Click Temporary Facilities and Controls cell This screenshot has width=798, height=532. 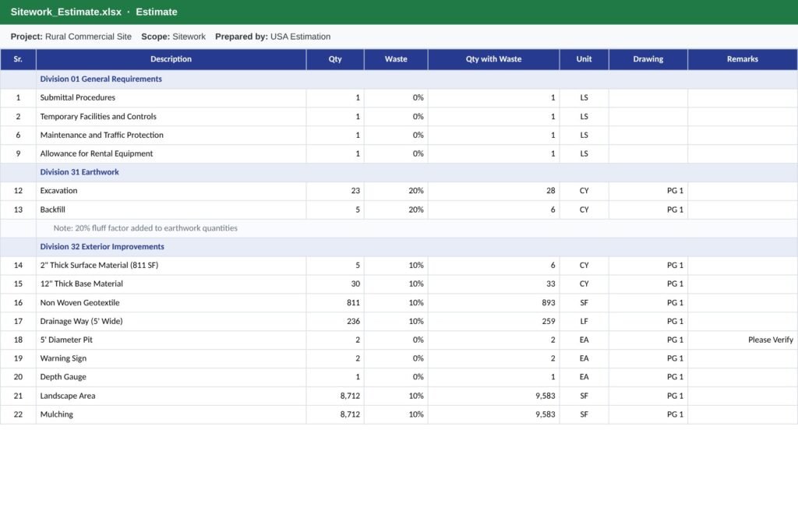tap(171, 117)
